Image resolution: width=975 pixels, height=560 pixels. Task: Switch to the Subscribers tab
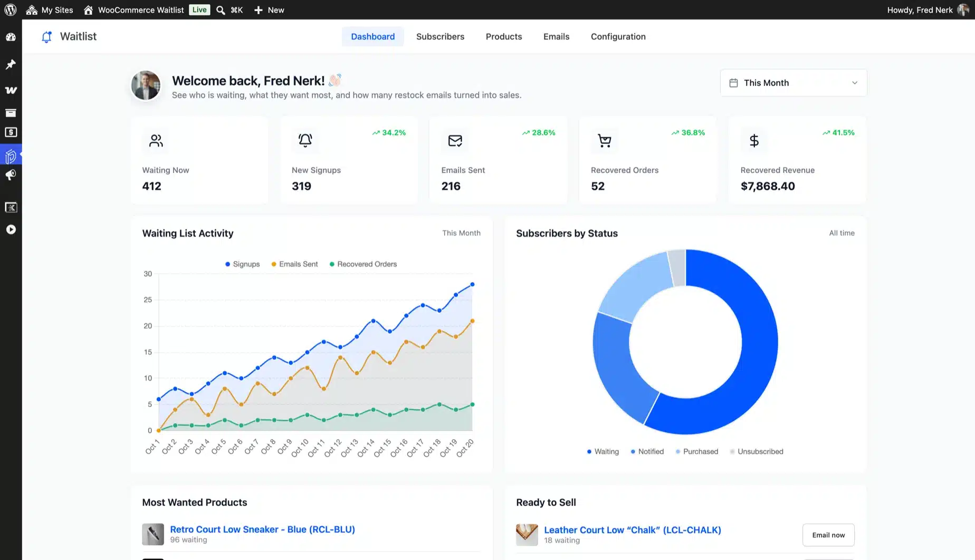click(440, 36)
